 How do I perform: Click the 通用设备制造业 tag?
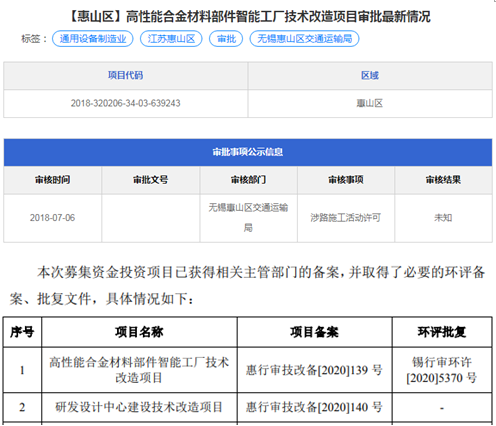[93, 39]
